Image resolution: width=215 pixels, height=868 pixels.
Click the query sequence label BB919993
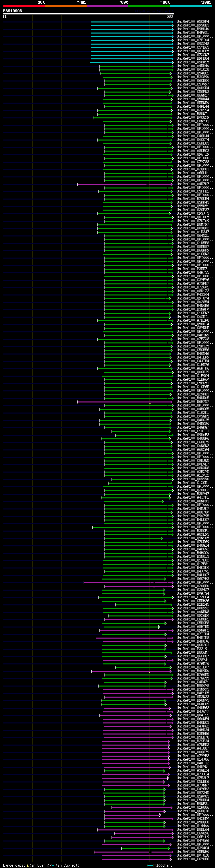[12, 11]
